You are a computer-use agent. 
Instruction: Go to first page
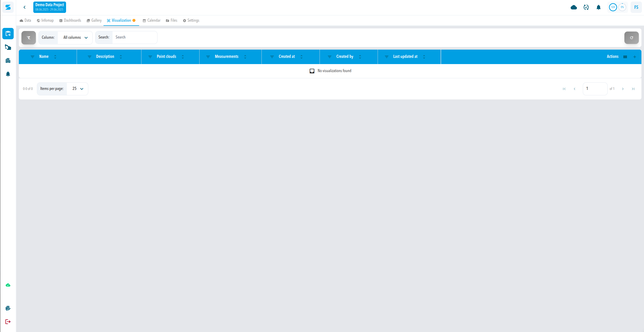(x=564, y=89)
